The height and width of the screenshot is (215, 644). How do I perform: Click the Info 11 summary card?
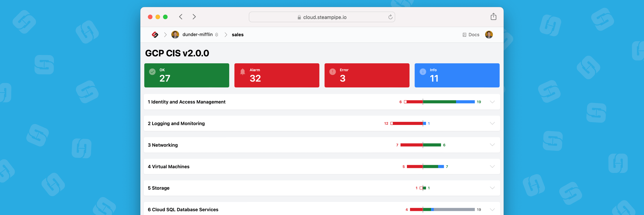pyautogui.click(x=457, y=75)
